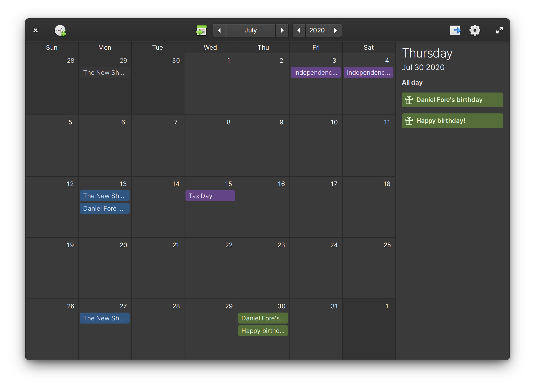Click the add new event clock icon
This screenshot has height=392, width=535.
[60, 31]
